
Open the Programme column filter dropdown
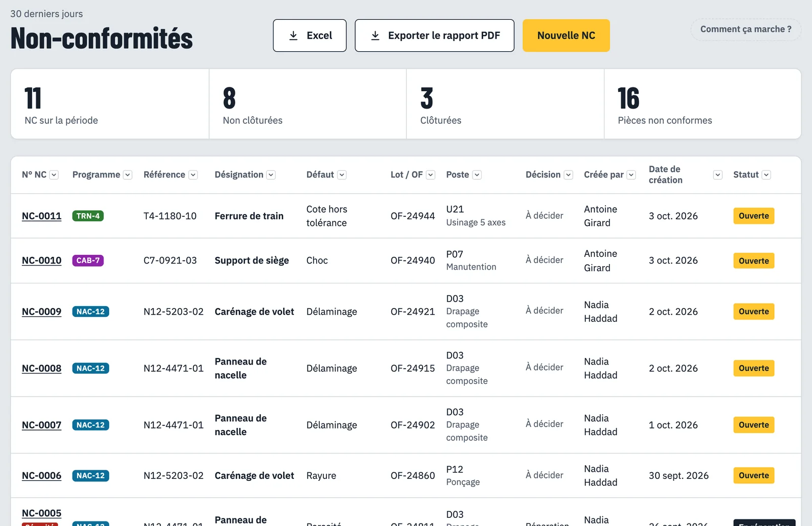(128, 175)
